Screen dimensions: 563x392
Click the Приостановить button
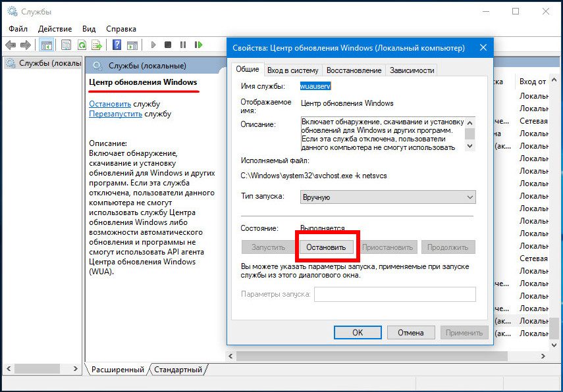pyautogui.click(x=387, y=247)
